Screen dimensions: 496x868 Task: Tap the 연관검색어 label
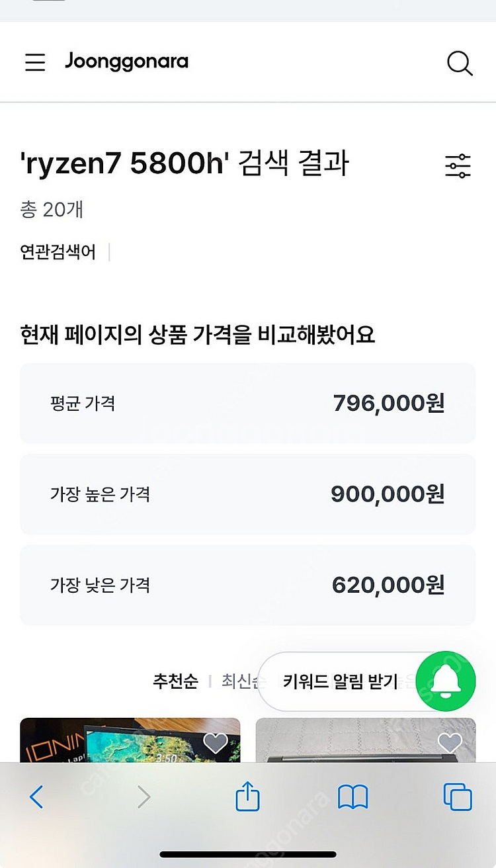pos(58,252)
